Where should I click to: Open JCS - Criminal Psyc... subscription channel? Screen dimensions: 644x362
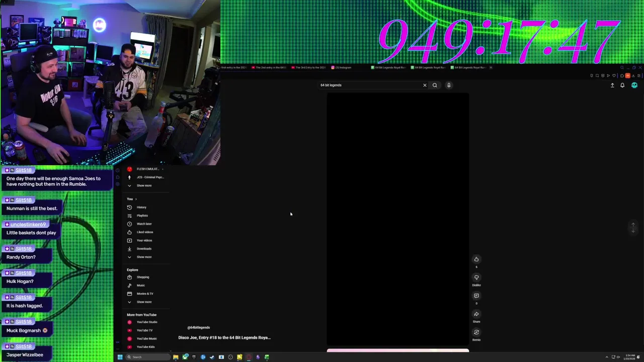pos(146,177)
